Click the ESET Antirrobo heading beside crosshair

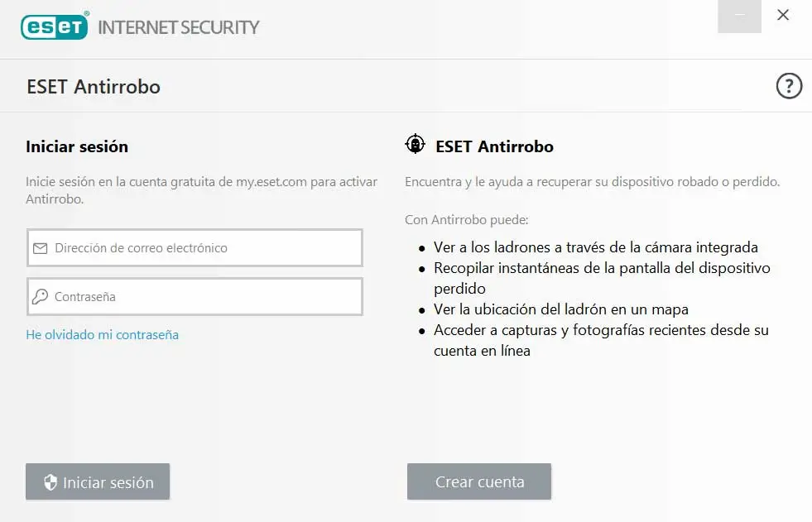point(494,147)
